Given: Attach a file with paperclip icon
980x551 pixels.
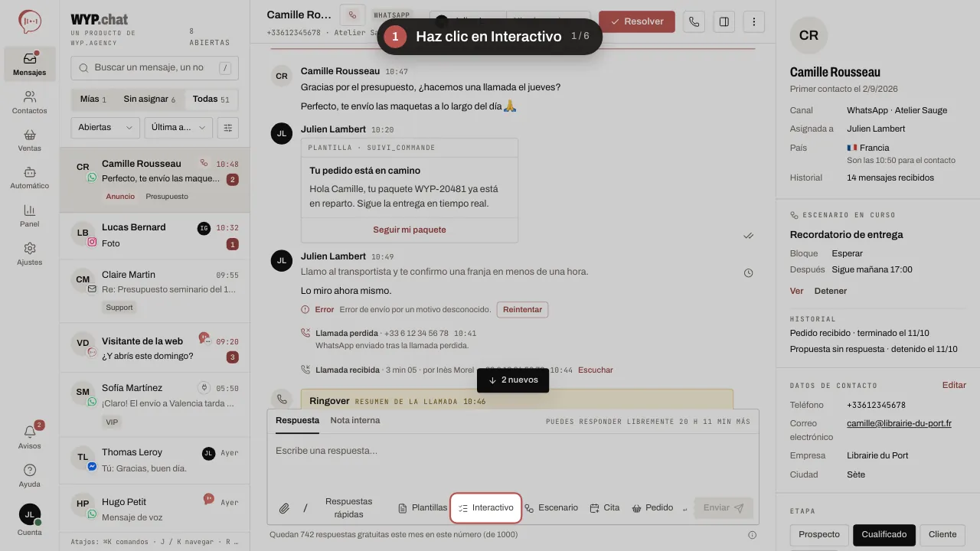Looking at the screenshot, I should tap(284, 508).
